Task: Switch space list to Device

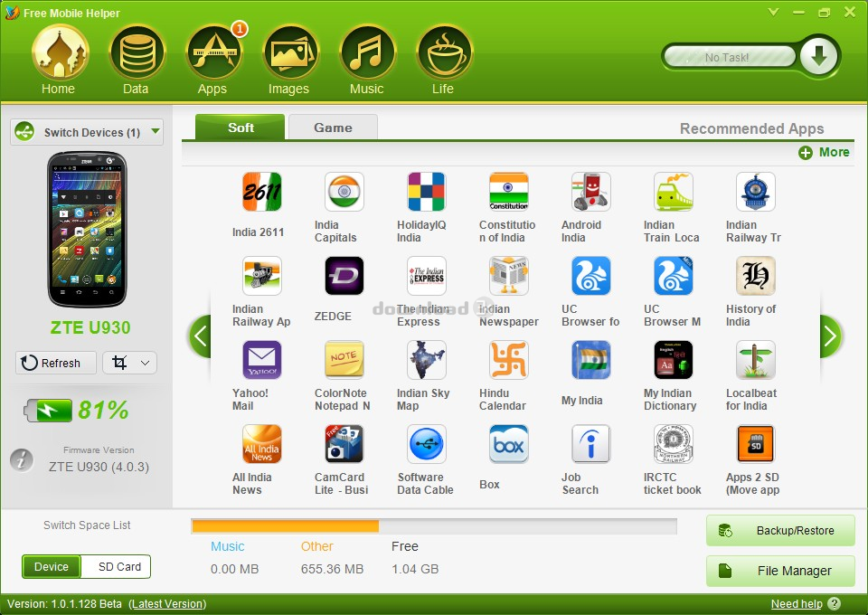Action: point(52,567)
